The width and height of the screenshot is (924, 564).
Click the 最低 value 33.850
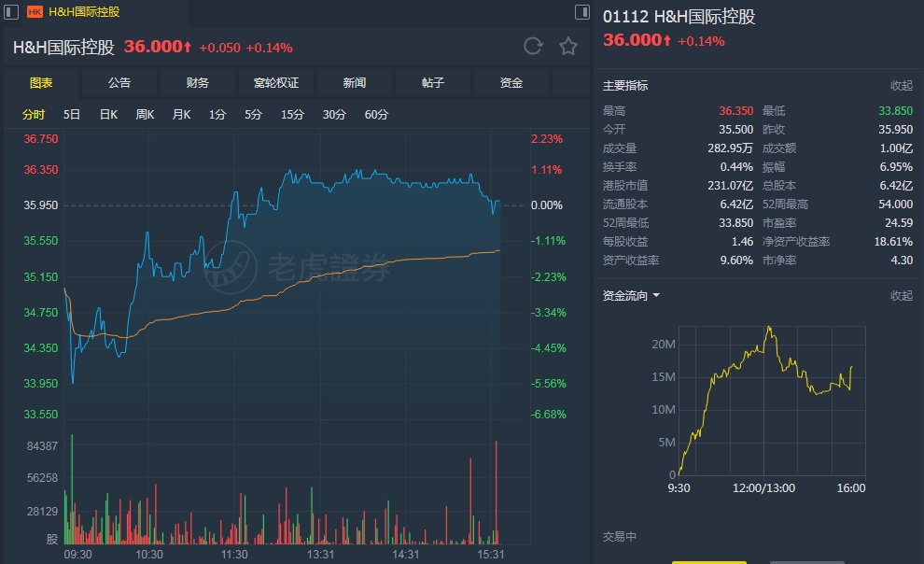tap(895, 111)
